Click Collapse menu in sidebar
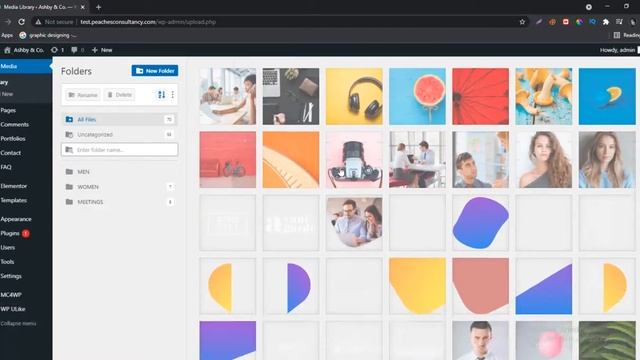The height and width of the screenshot is (360, 640). (18, 323)
